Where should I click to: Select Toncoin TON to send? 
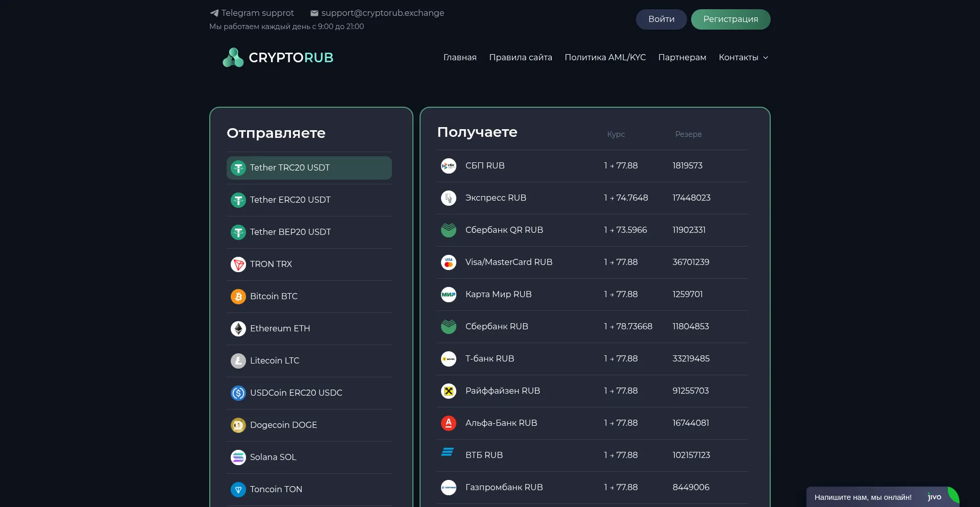point(309,490)
